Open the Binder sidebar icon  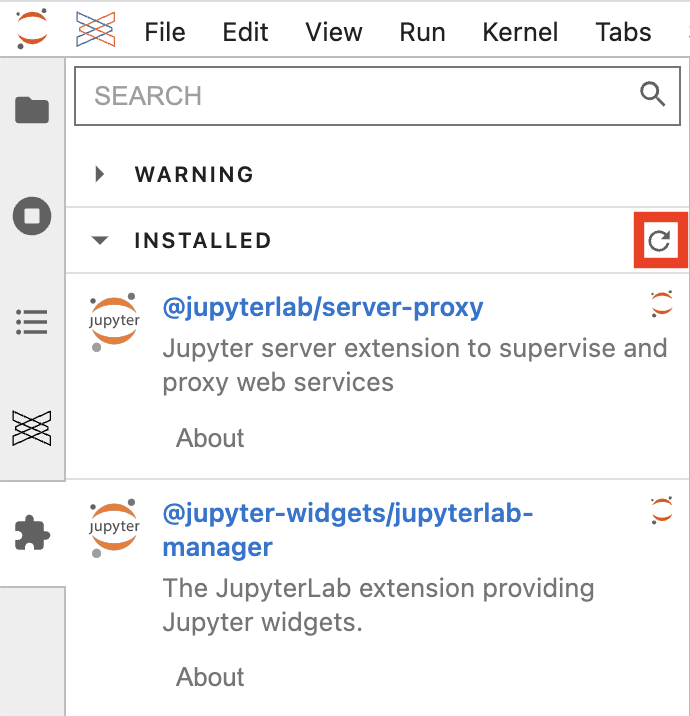pyautogui.click(x=32, y=428)
